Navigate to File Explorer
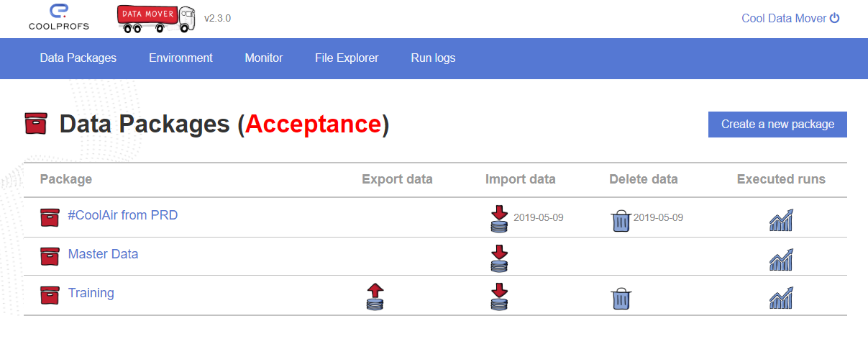Image resolution: width=868 pixels, height=357 pixels. 347,58
